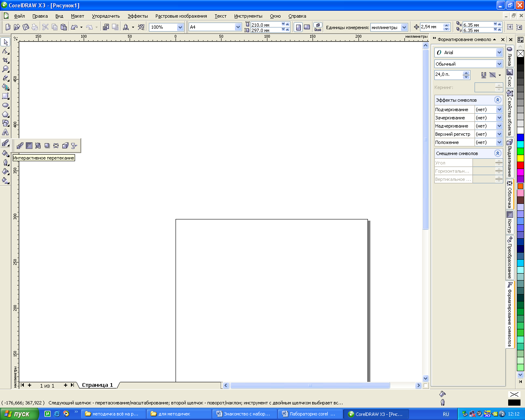Open the Файл menu
This screenshot has height=420, width=525.
(x=19, y=16)
